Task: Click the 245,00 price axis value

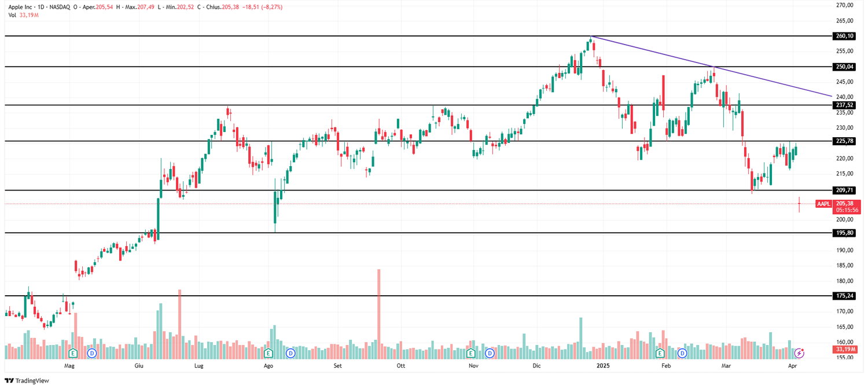Action: tap(845, 82)
